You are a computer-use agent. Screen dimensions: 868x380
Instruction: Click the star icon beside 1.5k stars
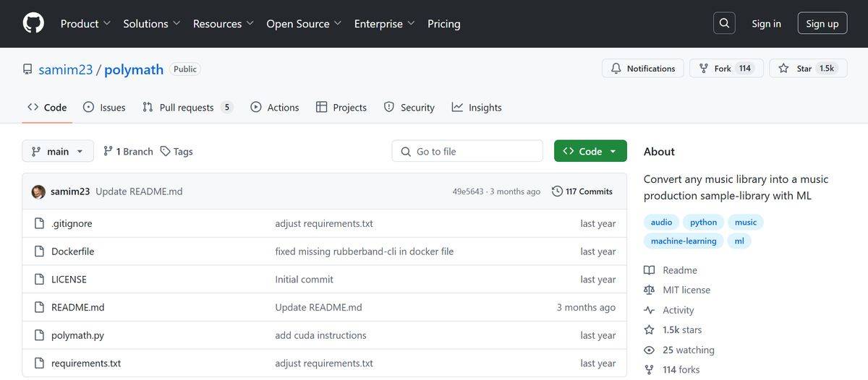click(x=649, y=329)
